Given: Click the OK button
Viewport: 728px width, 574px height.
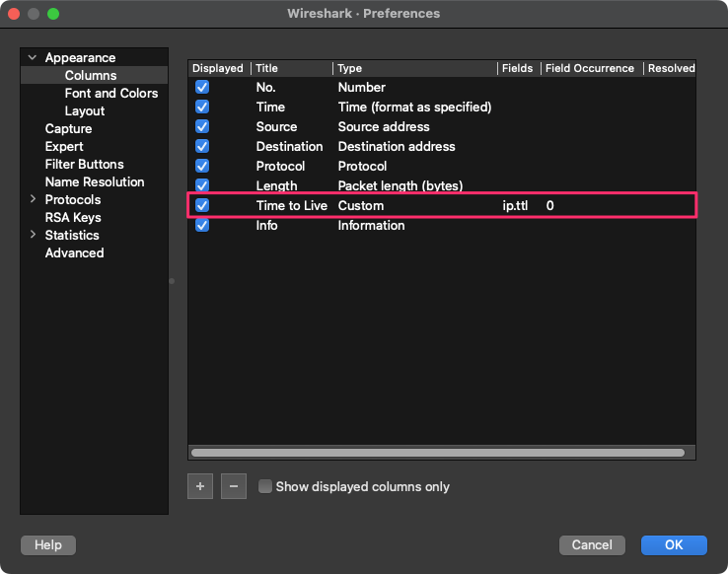Looking at the screenshot, I should pos(674,544).
